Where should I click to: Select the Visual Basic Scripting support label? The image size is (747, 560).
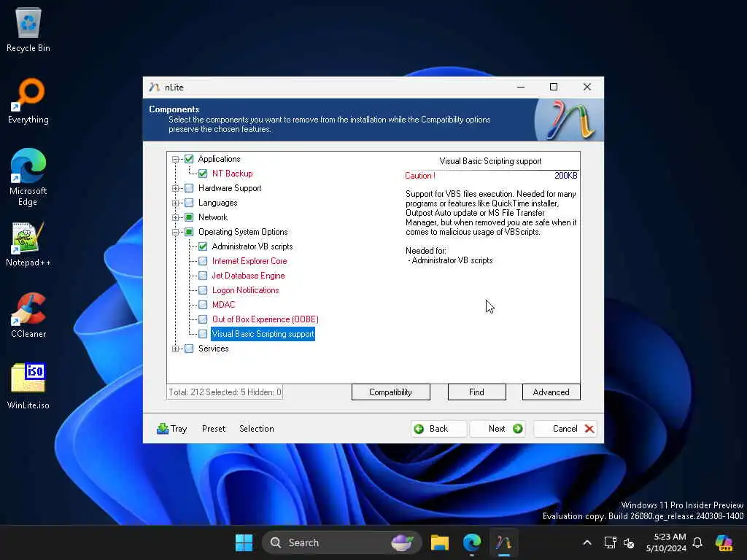[263, 334]
